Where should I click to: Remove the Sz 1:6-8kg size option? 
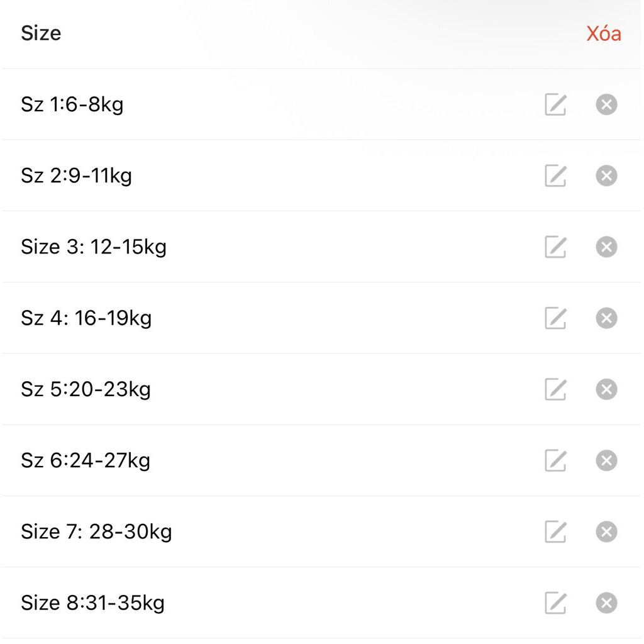pos(606,104)
